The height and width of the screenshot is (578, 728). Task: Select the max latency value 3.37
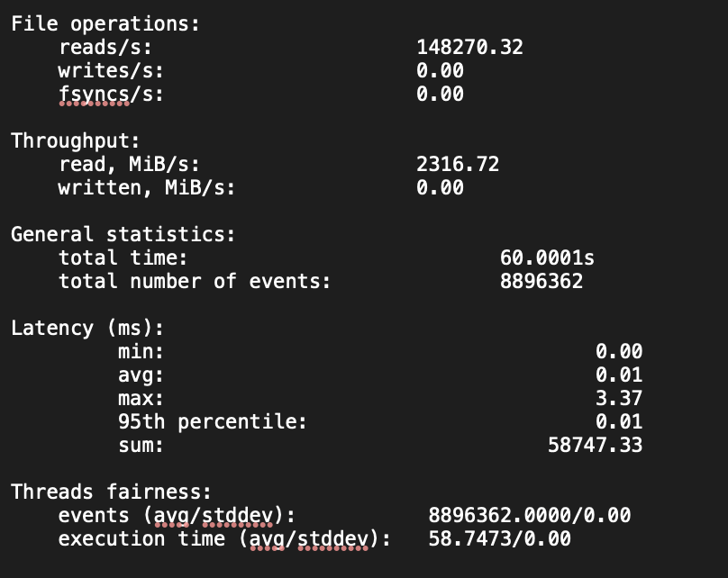(x=619, y=398)
